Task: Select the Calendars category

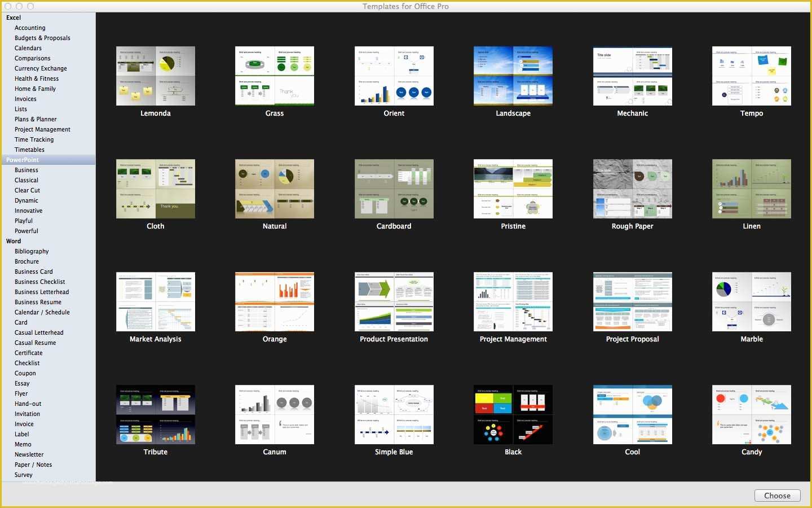Action: coord(28,48)
